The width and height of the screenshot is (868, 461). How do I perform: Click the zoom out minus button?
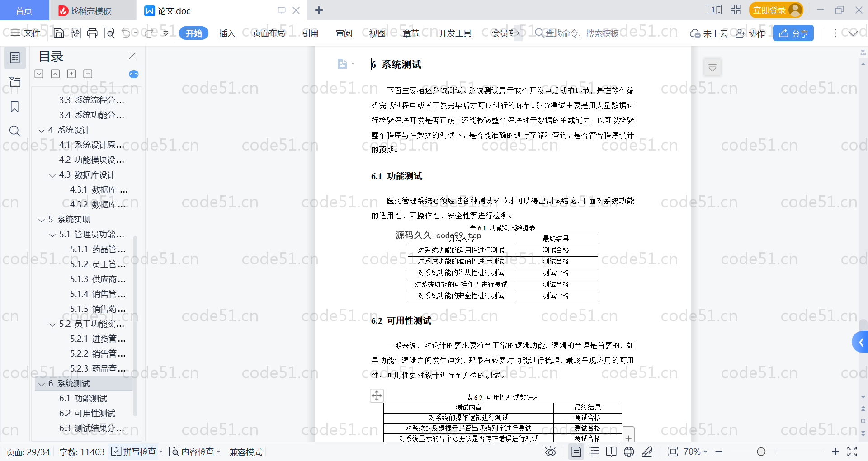719,452
